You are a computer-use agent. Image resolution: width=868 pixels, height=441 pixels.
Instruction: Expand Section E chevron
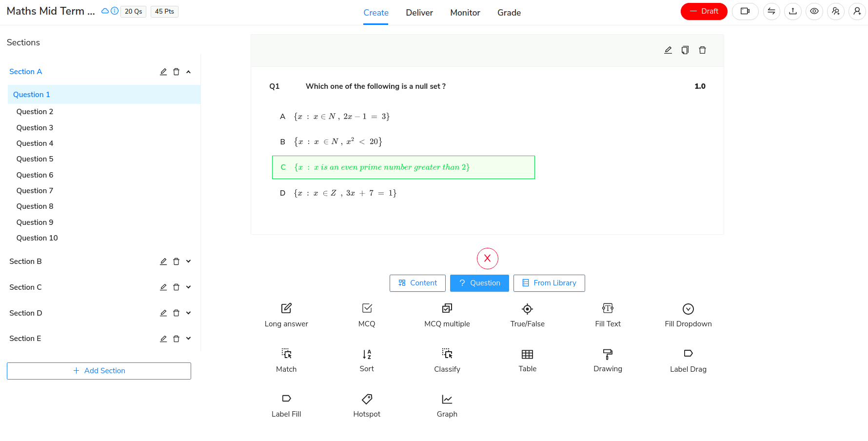[188, 339]
